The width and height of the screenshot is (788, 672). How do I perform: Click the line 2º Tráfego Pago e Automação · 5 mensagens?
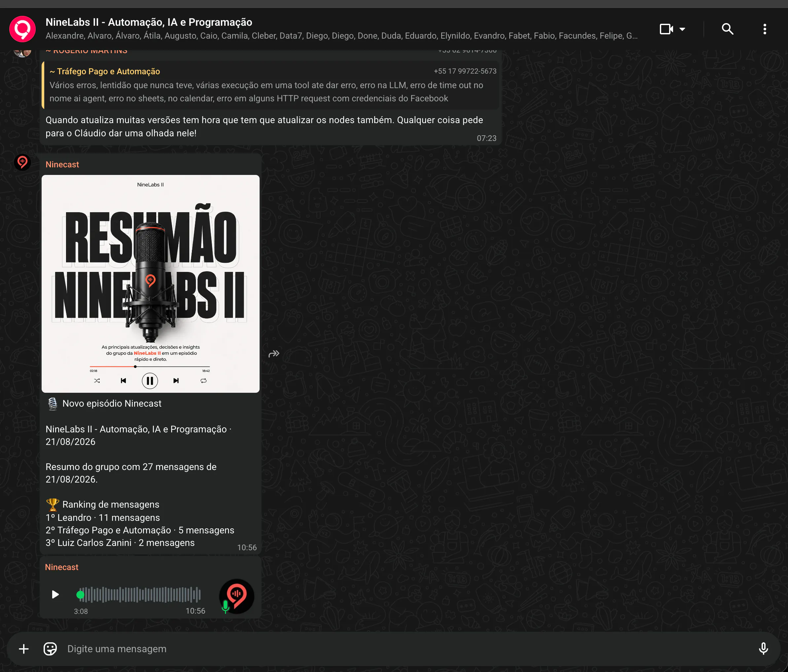click(140, 530)
